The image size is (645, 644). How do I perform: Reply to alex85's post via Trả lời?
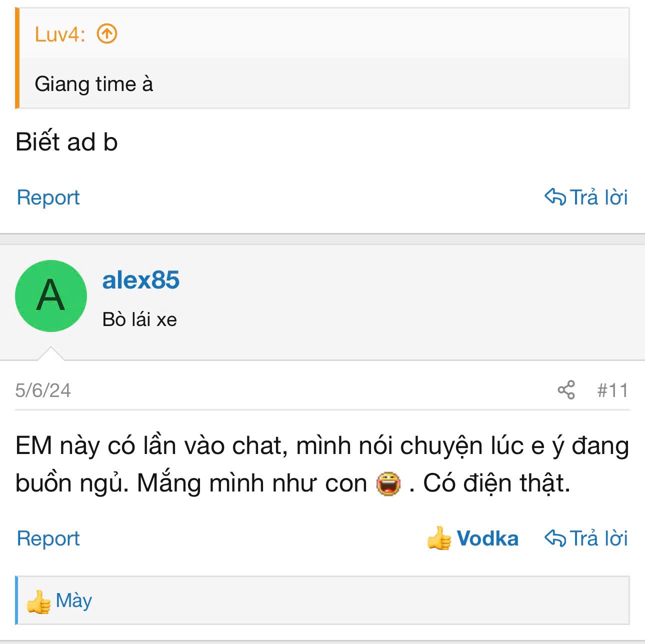pos(586,538)
